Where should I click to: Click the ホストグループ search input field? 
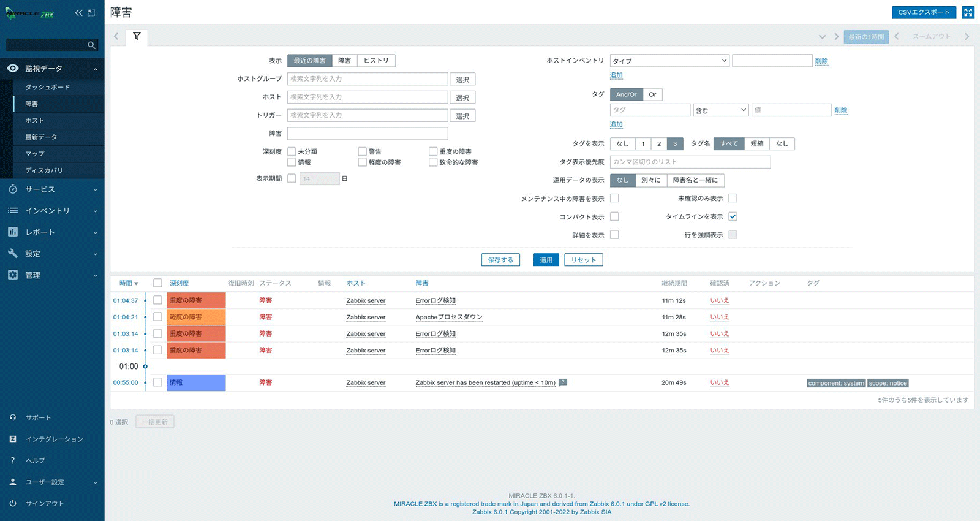(367, 79)
